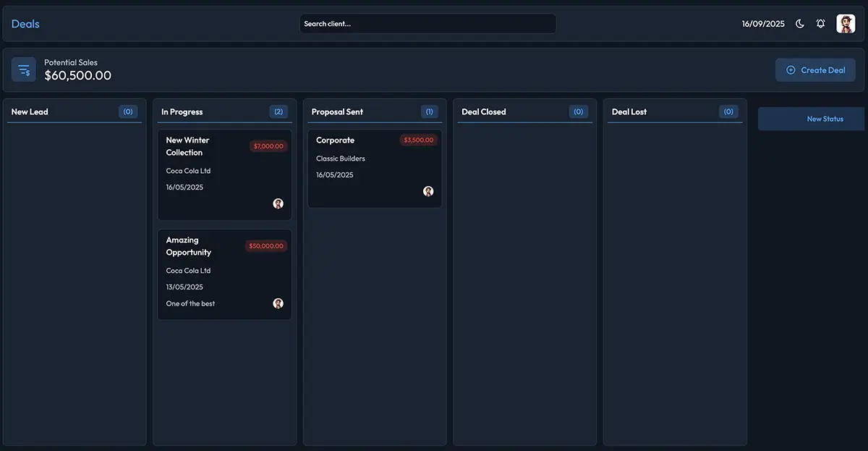
Task: Click the $3,500.00 amount badge
Action: (419, 140)
